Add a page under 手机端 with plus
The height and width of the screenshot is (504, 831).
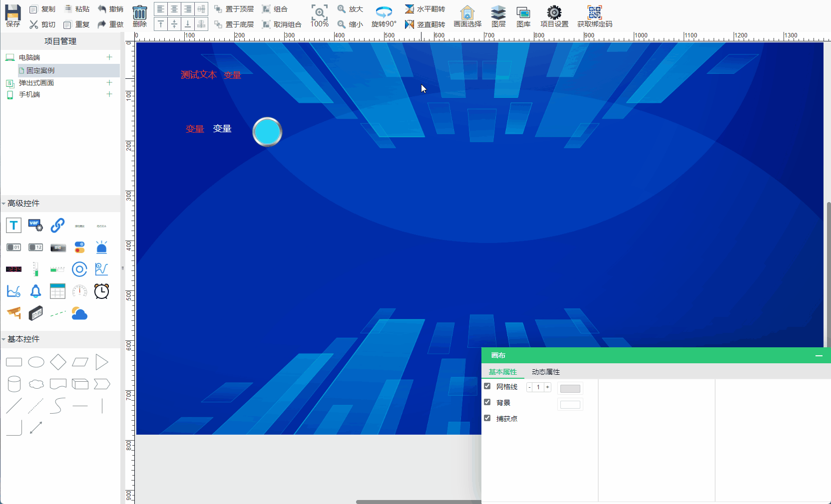109,94
